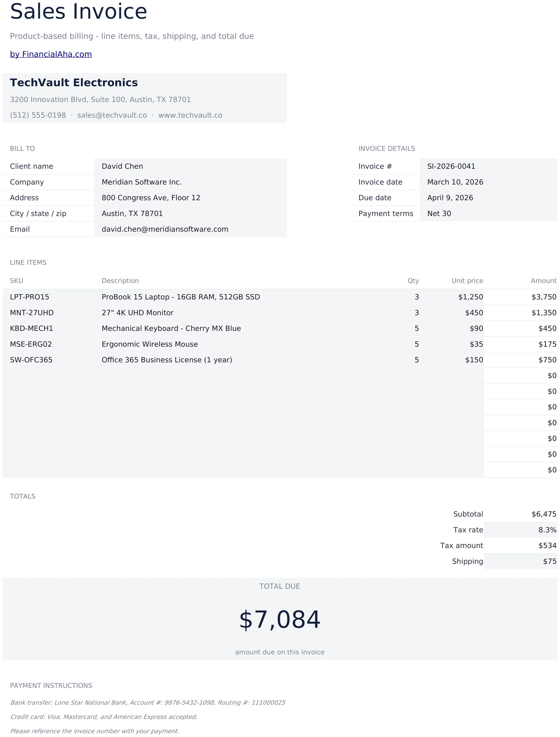This screenshot has height=737, width=560.
Task: Open the by FinancialAha.com link
Action: point(51,54)
